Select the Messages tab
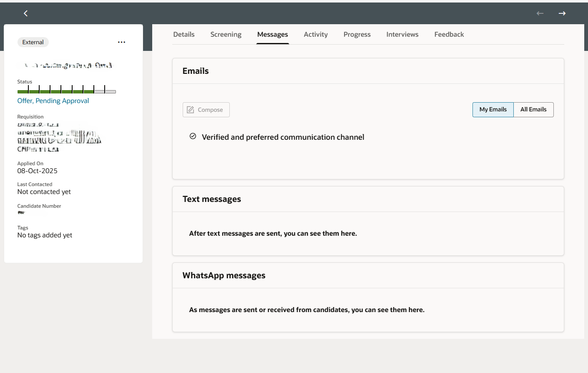Image resolution: width=588 pixels, height=373 pixels. coord(273,35)
